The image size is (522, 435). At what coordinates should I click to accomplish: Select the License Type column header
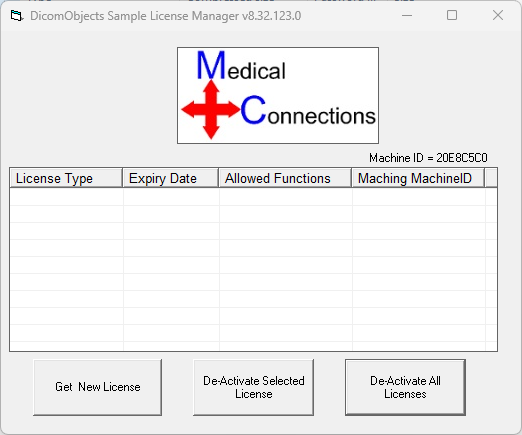66,178
